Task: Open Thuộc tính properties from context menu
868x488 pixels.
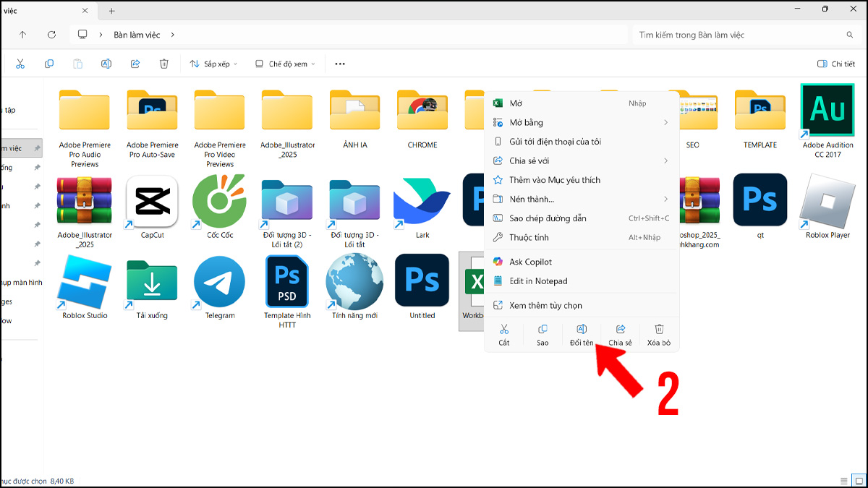Action: [582, 237]
